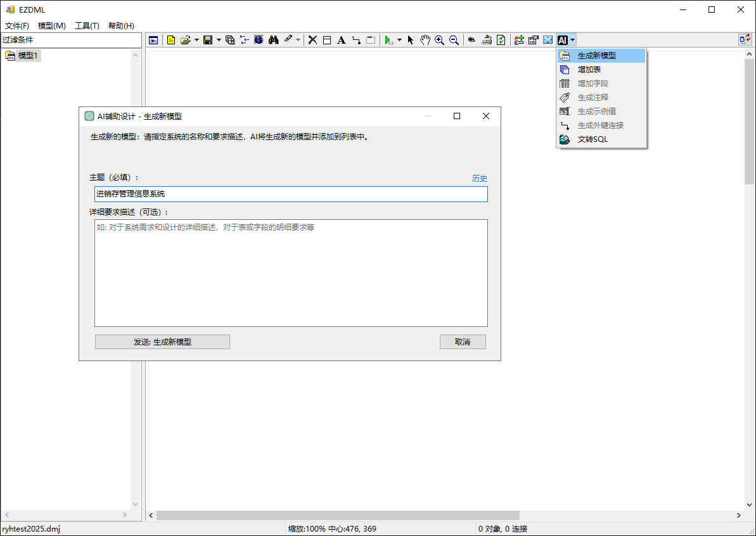Click inside the 详细要求描述 text area

coord(291,273)
